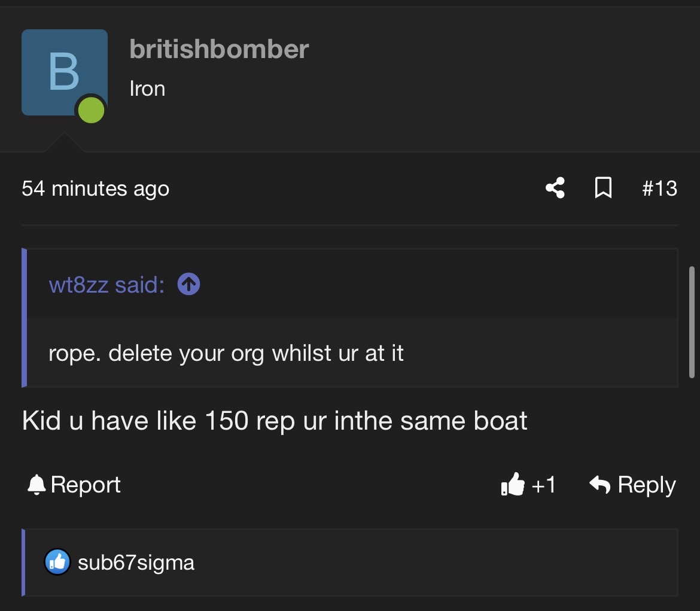Click the vertical scrollbar thumb
The width and height of the screenshot is (700, 611).
click(692, 322)
